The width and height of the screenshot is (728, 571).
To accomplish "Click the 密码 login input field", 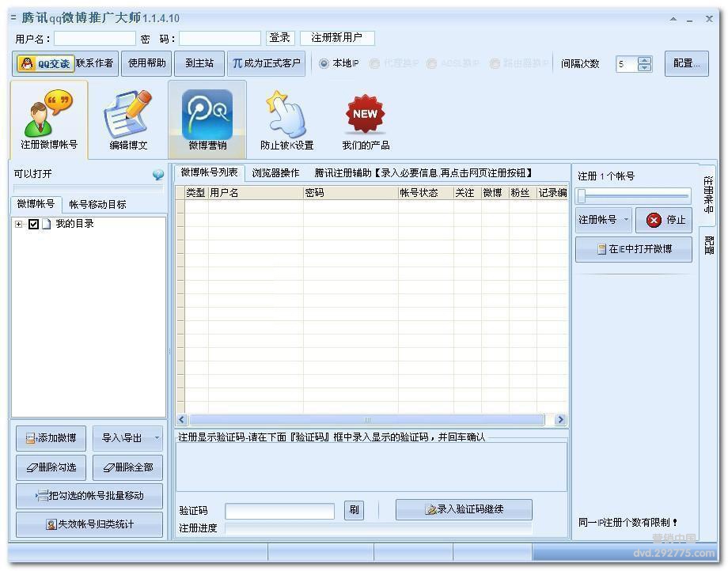I will (220, 39).
